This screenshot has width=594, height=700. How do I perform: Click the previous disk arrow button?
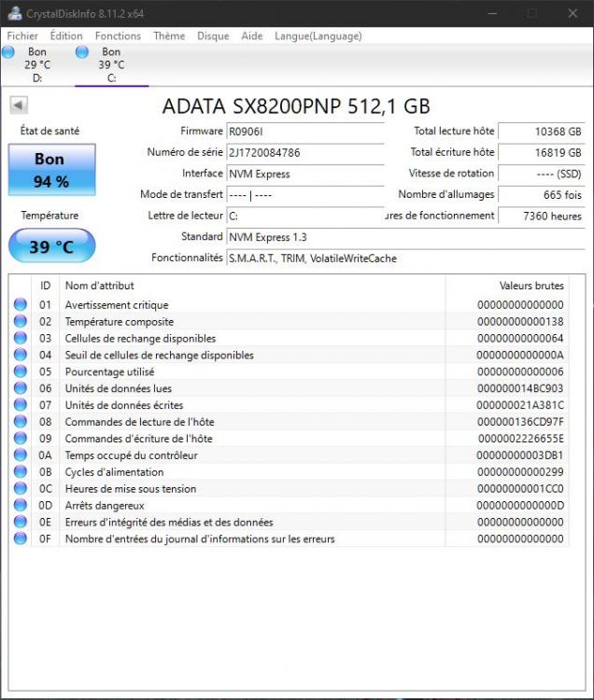(x=18, y=105)
